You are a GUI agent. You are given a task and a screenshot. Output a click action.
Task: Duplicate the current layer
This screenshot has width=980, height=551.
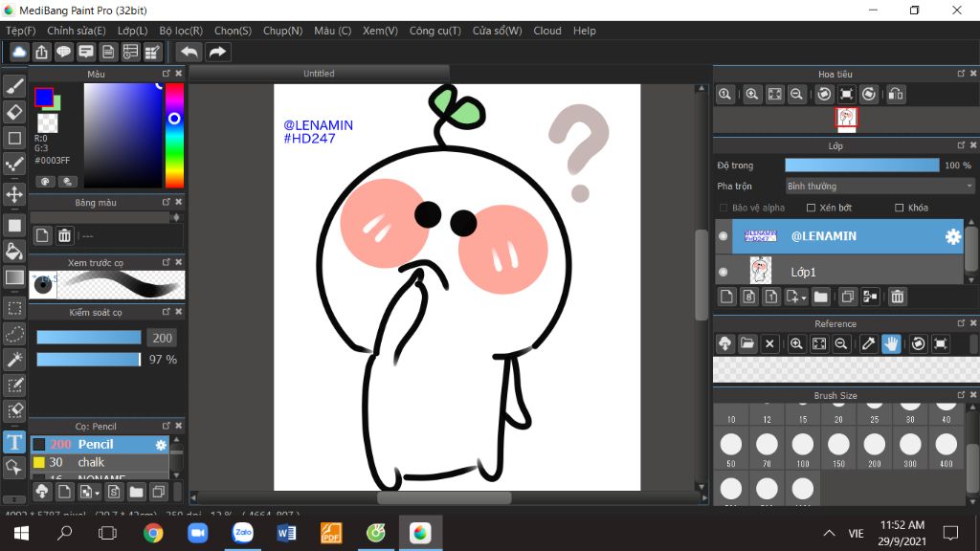tap(848, 297)
